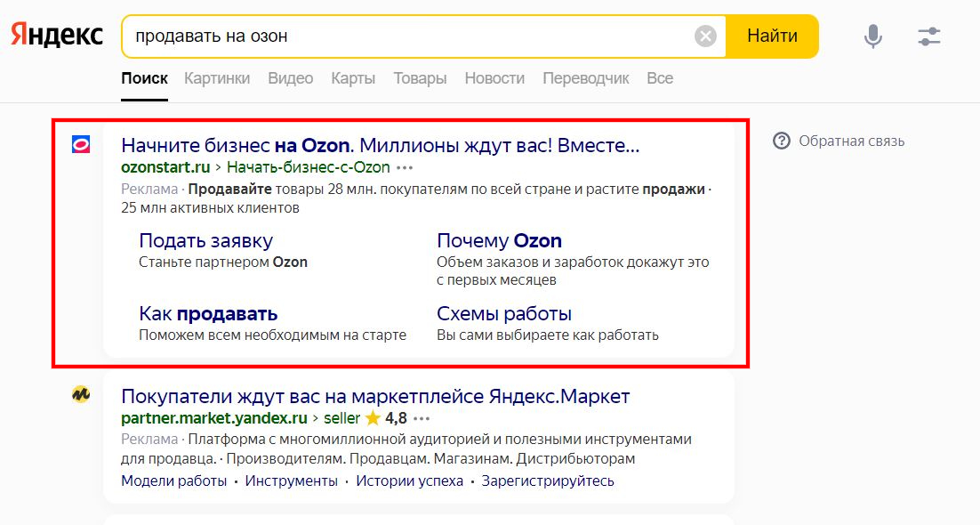Open the Товары tab

(420, 79)
